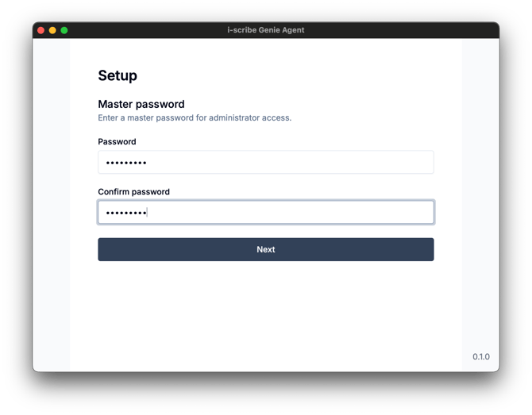Click the Next button
Image resolution: width=532 pixels, height=415 pixels.
pyautogui.click(x=266, y=249)
